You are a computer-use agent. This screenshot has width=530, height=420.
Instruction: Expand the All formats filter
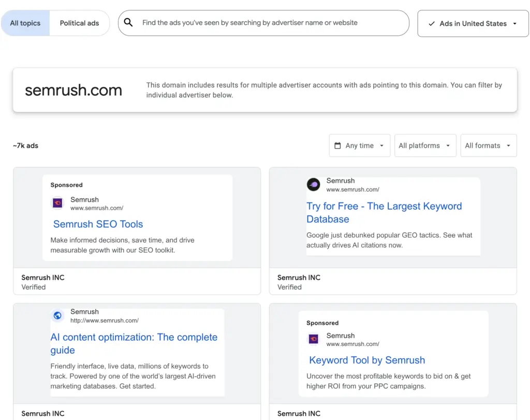coord(489,146)
